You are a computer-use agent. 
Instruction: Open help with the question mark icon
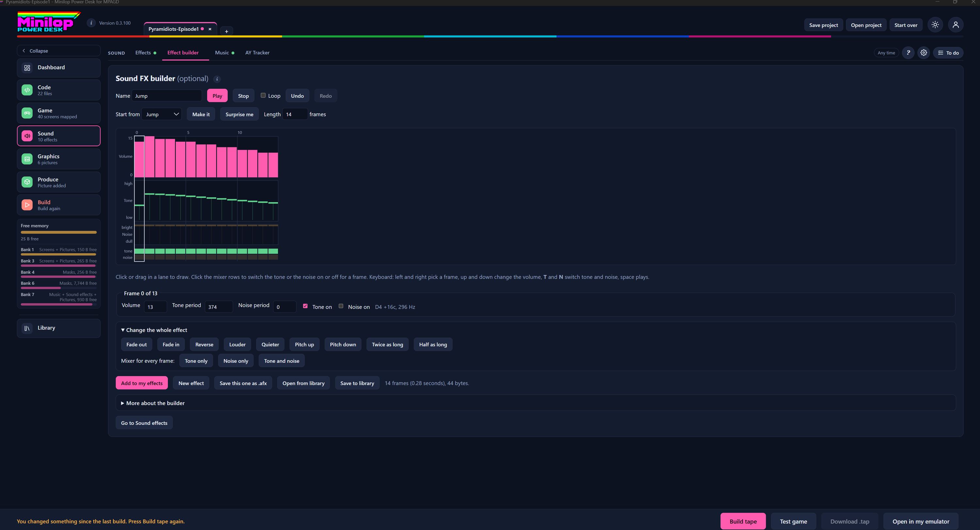pos(908,53)
